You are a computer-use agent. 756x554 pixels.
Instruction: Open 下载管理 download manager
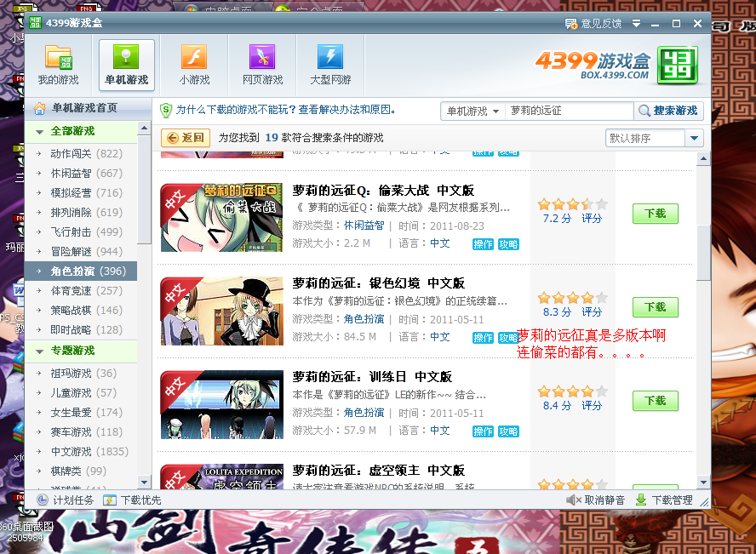point(664,500)
